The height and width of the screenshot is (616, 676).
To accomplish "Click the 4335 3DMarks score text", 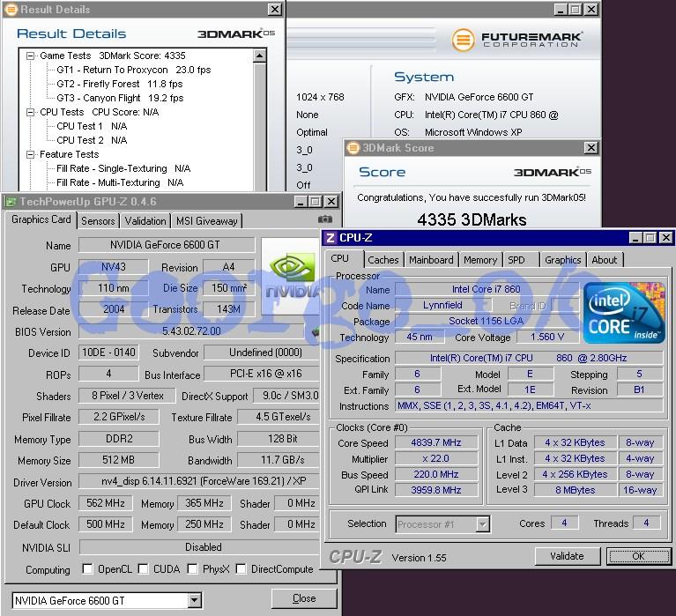I will tap(472, 219).
